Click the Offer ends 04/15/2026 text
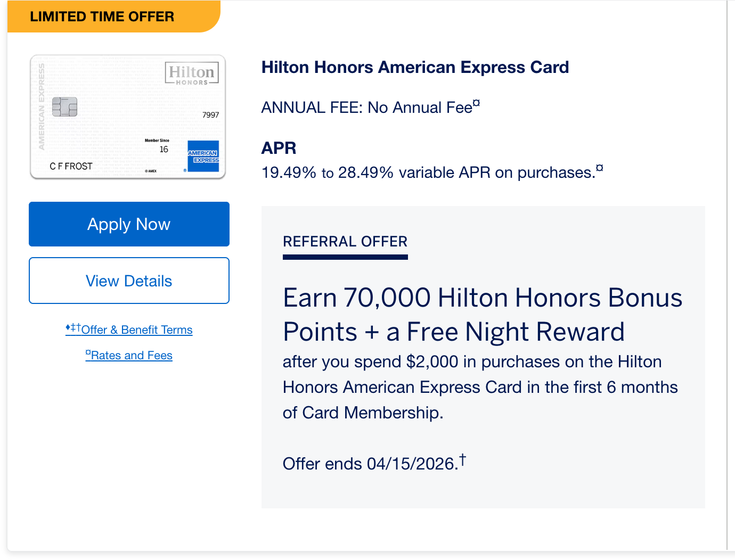 [370, 464]
